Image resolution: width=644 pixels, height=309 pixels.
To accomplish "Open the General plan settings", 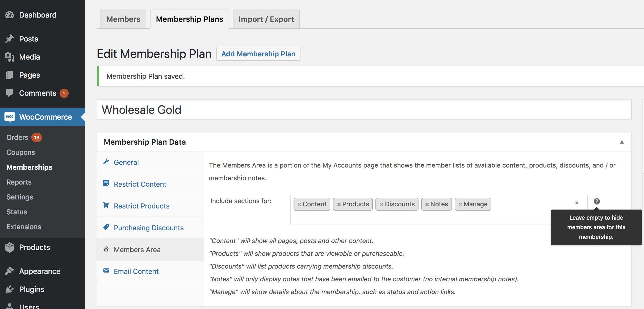I will [x=126, y=162].
